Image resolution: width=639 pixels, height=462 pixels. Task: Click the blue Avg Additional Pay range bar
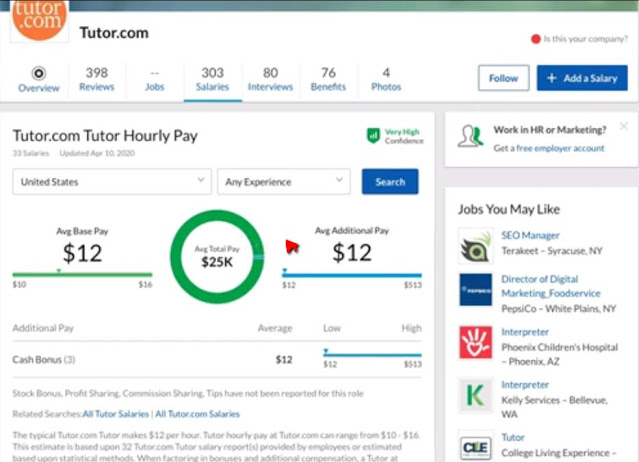pos(352,275)
